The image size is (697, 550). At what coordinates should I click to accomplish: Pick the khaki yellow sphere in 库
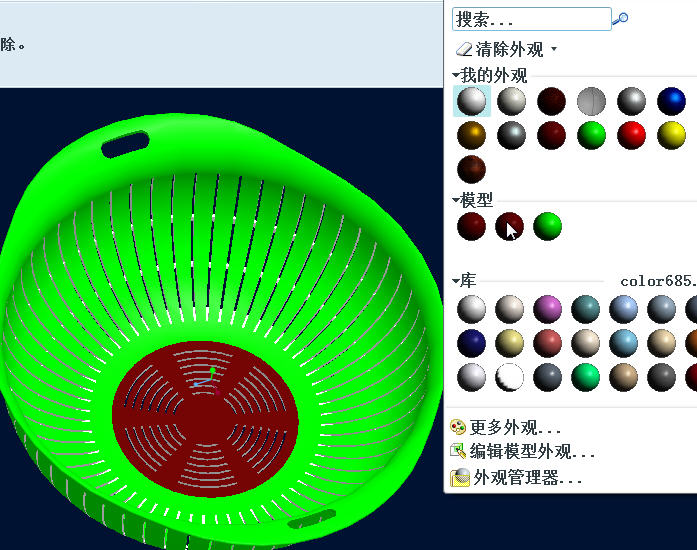click(x=509, y=343)
